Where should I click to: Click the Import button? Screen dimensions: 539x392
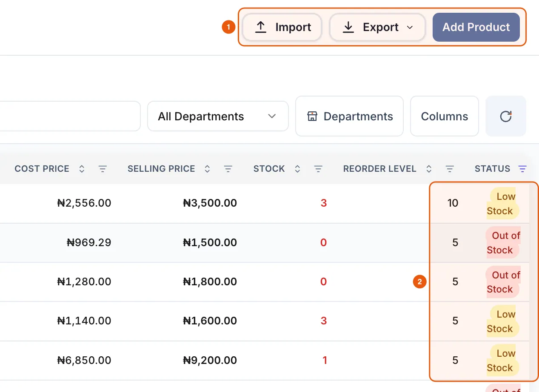[282, 27]
